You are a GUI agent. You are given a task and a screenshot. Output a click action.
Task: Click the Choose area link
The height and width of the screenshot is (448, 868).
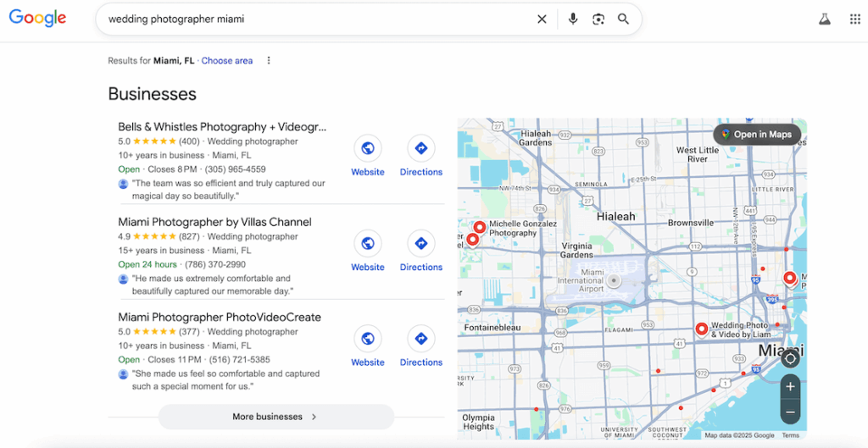(227, 61)
